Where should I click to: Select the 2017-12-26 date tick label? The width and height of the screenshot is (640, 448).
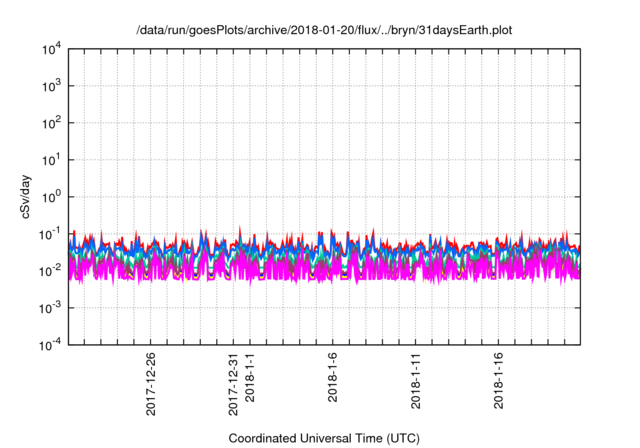[x=151, y=382]
